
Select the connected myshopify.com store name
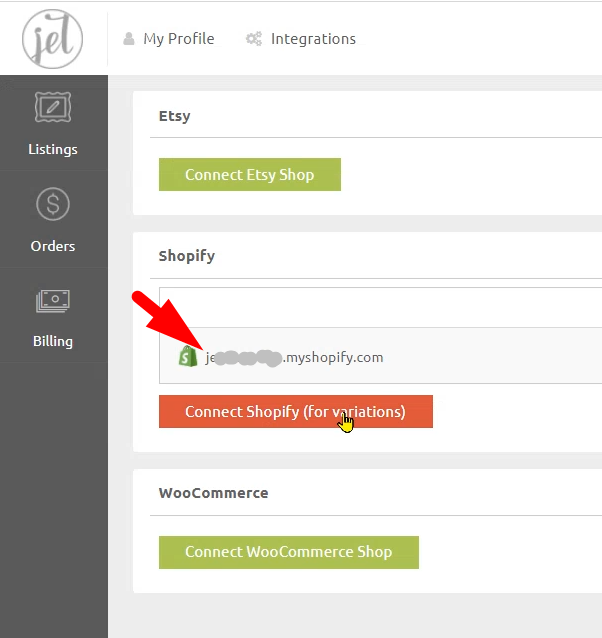[x=295, y=357]
